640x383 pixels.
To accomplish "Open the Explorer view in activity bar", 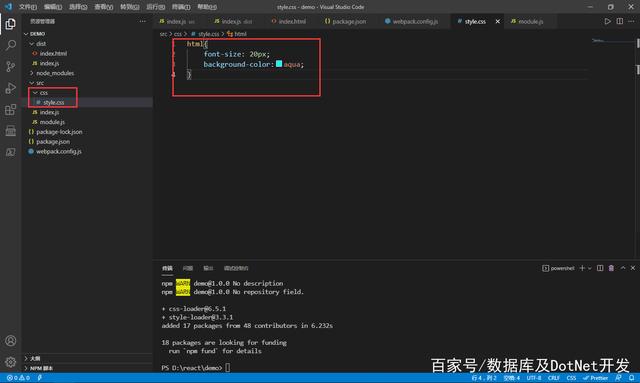I will coord(11,24).
